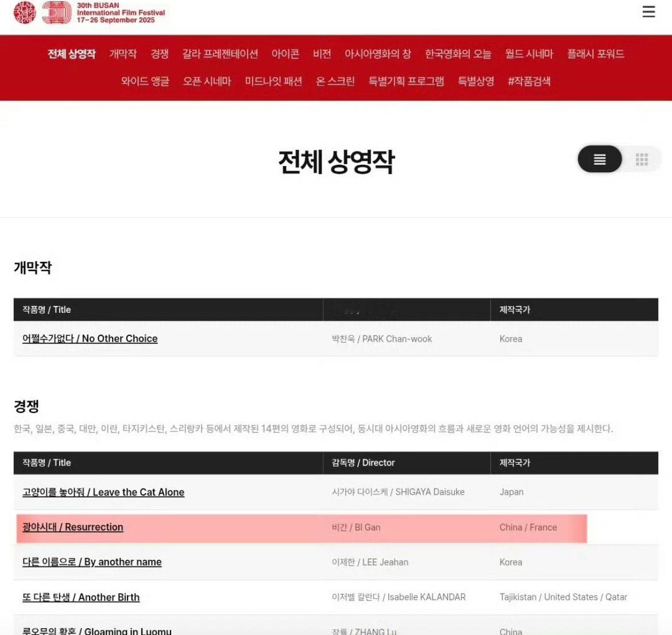Open the 경쟁 menu item
The height and width of the screenshot is (635, 672).
point(160,54)
